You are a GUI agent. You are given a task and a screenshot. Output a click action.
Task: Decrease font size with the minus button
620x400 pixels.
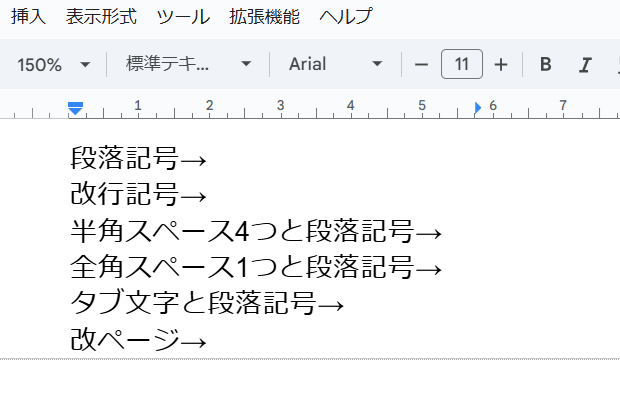(x=421, y=65)
